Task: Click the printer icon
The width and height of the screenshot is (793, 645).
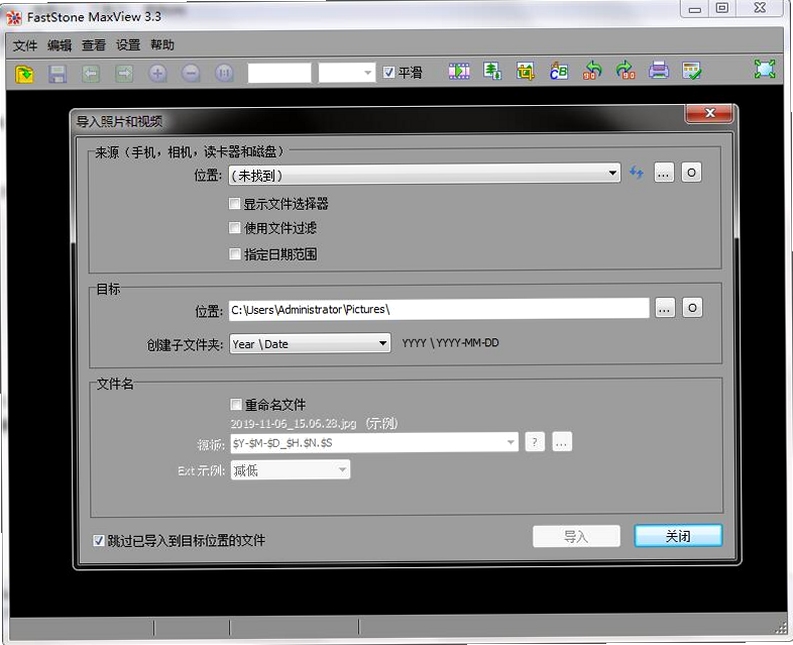Action: click(x=659, y=70)
